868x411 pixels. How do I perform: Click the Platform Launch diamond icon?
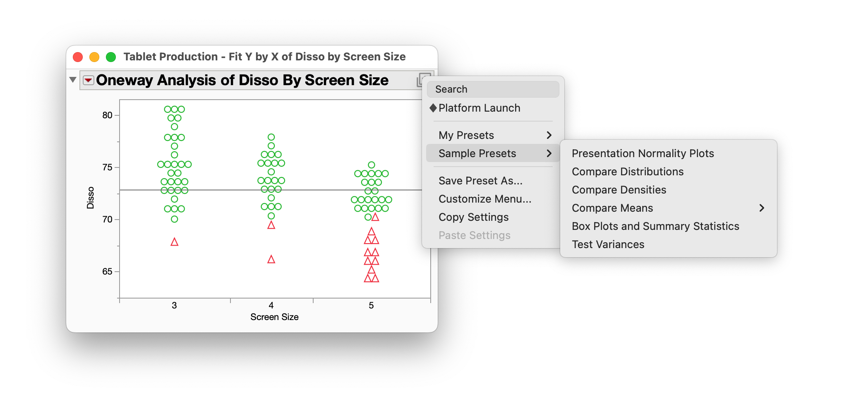coord(433,108)
